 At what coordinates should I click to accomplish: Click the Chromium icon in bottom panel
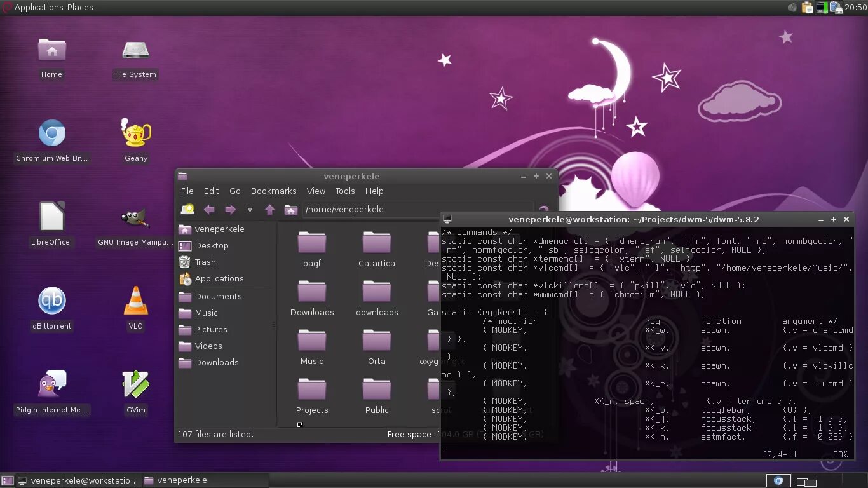778,481
